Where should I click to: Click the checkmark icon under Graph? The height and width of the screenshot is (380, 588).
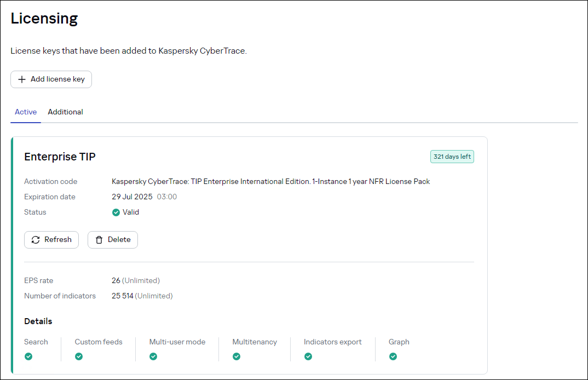[393, 356]
